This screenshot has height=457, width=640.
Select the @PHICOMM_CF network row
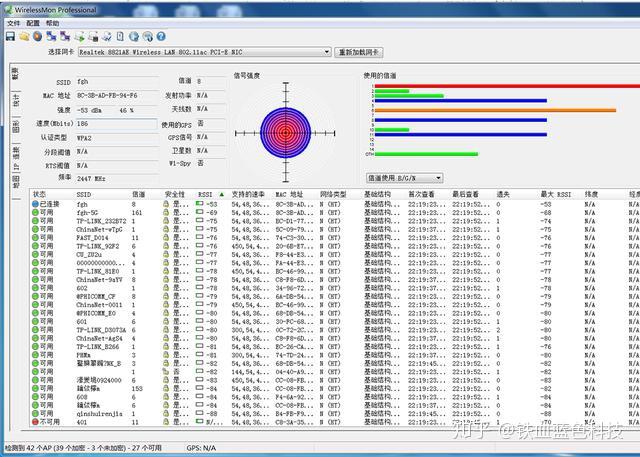click(x=335, y=296)
